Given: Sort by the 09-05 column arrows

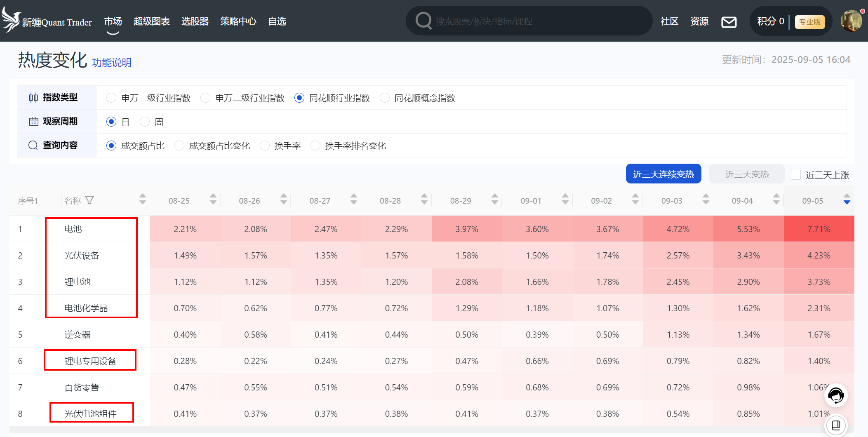Looking at the screenshot, I should coord(847,199).
